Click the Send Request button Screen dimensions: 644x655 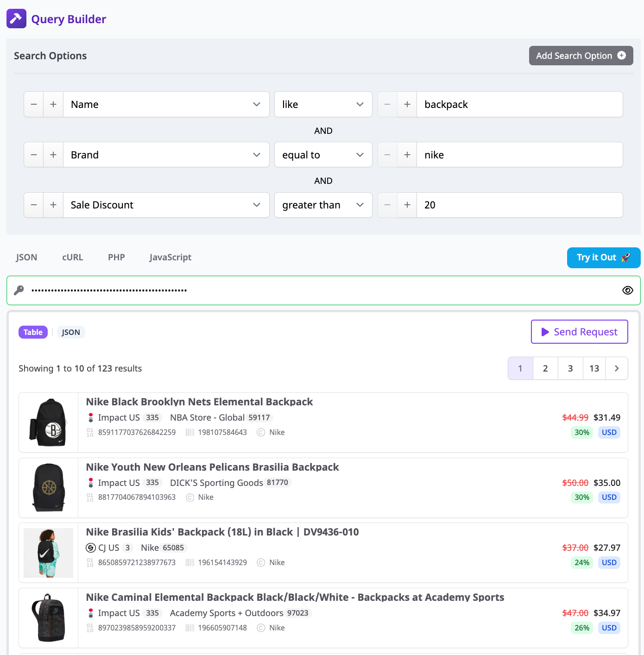[x=580, y=332]
